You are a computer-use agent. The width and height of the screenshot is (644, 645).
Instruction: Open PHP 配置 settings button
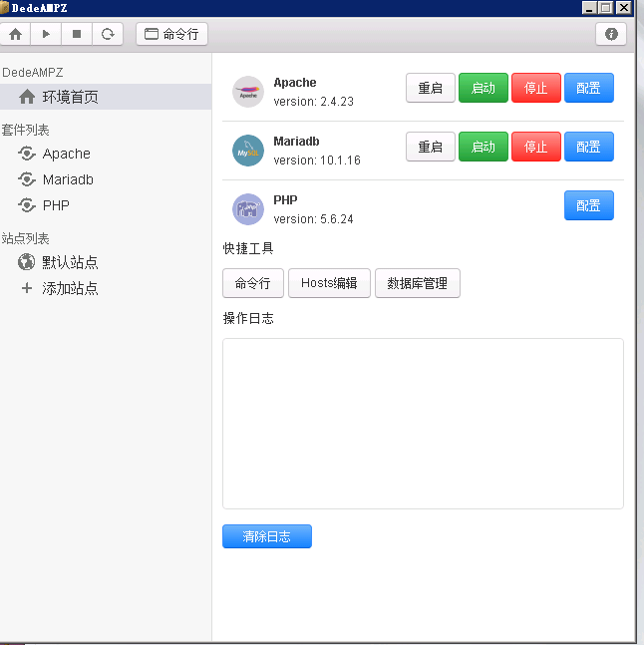point(588,205)
